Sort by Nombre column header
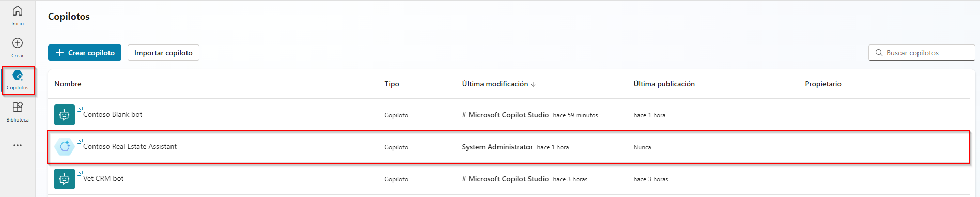This screenshot has width=980, height=197. 68,84
